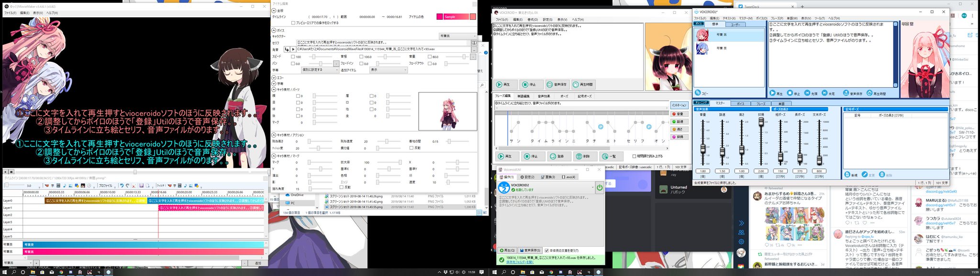The height and width of the screenshot is (276, 980).
Task: Open character selector 琴葉茜 below timeline
Action: [x=18, y=263]
